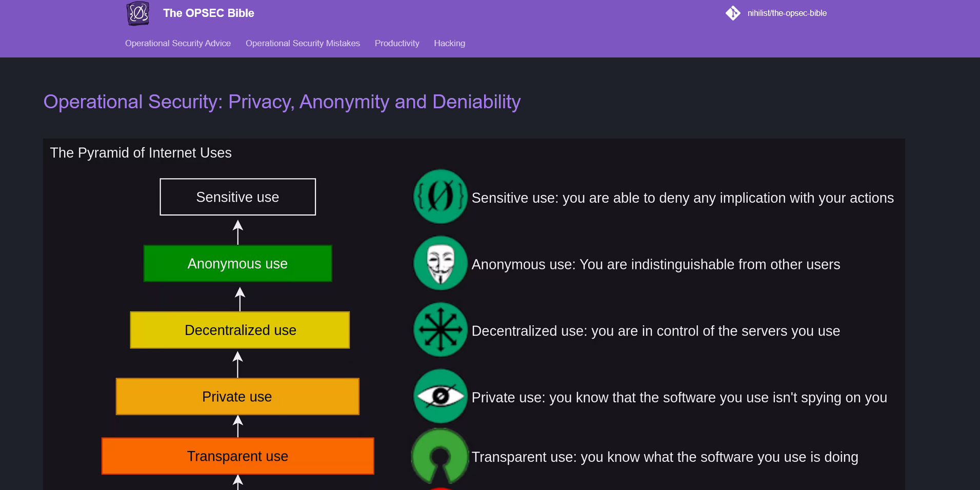Click the OPSEC Bible logo icon
Screen dimensions: 980x490
click(138, 13)
